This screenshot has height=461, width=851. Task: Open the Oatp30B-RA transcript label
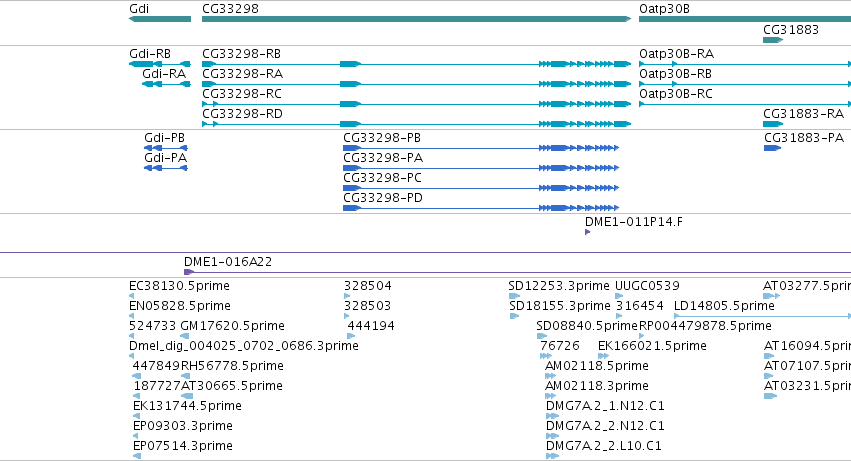coord(676,54)
